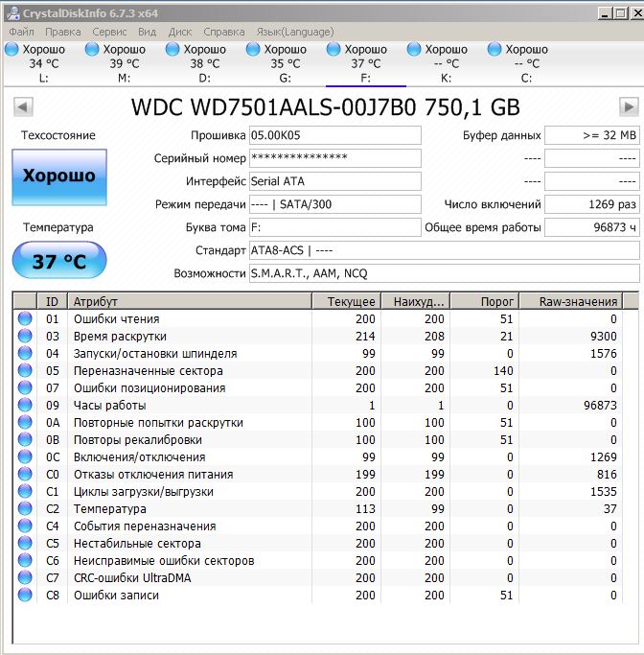Click status orb for Нестабильные сектора
The height and width of the screenshot is (655, 644).
pyautogui.click(x=25, y=543)
